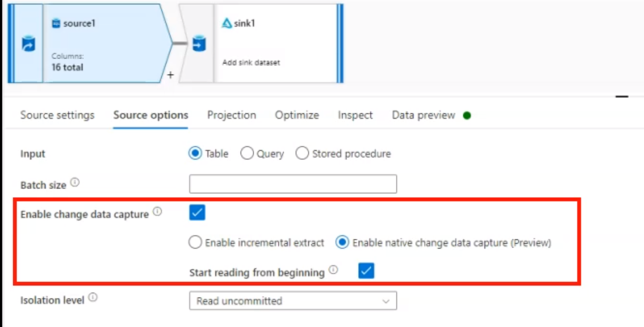Open the Data preview tab
The image size is (644, 327).
coord(423,115)
